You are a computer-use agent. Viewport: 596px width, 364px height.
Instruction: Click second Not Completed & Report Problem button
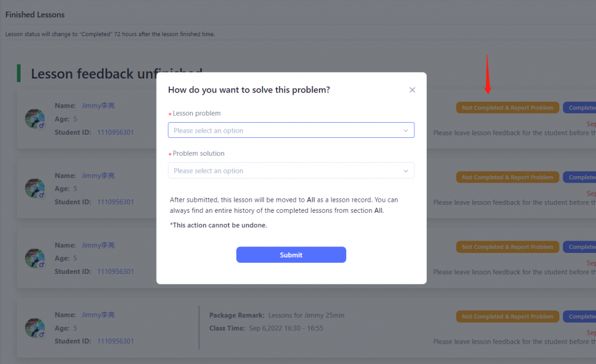pos(508,177)
